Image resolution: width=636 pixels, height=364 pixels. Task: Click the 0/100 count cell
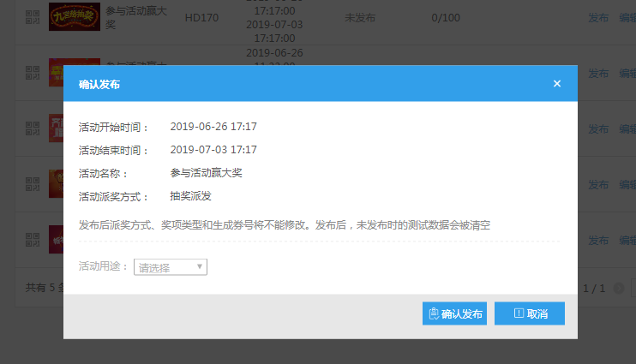coord(446,18)
